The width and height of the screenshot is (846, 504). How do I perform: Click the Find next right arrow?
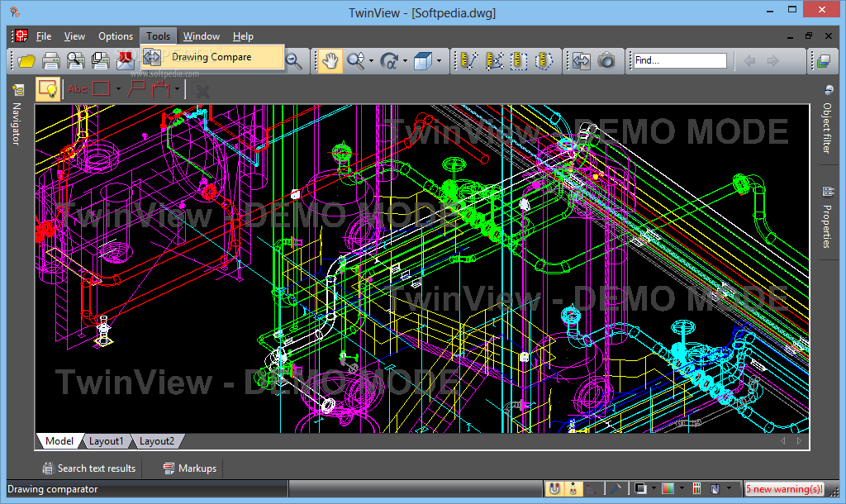pos(773,60)
